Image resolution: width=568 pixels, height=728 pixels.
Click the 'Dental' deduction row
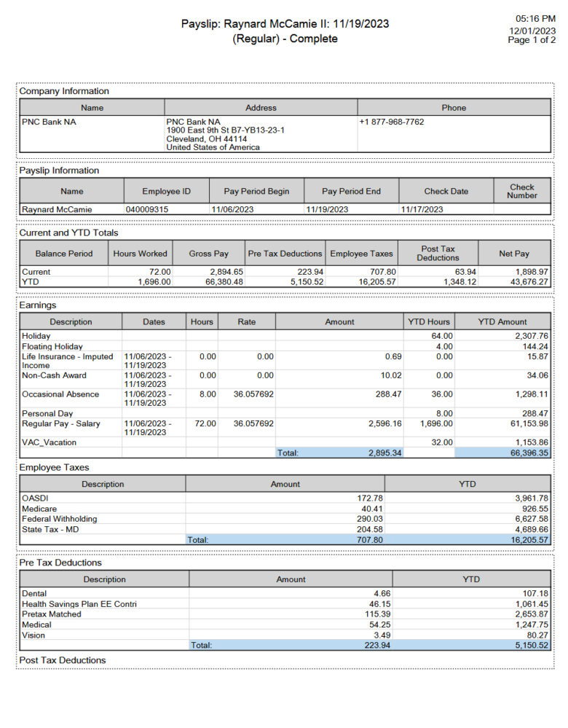(285, 593)
